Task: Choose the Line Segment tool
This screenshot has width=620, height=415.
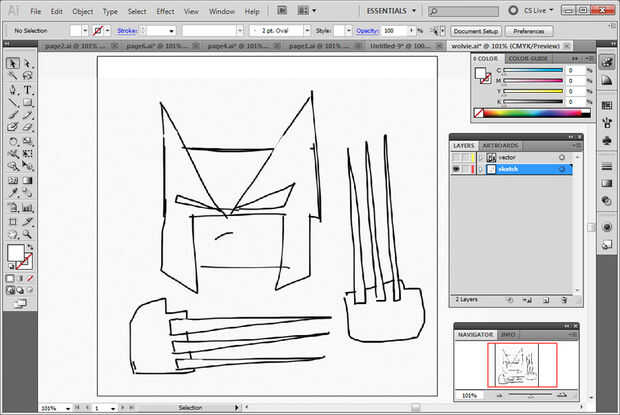Action: (x=13, y=103)
